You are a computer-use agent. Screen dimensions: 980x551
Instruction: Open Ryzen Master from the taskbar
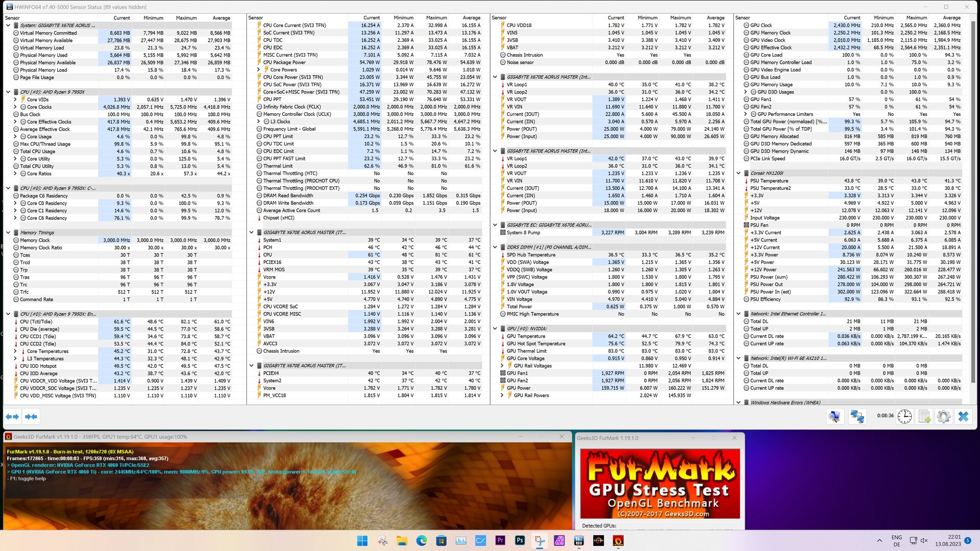click(598, 541)
